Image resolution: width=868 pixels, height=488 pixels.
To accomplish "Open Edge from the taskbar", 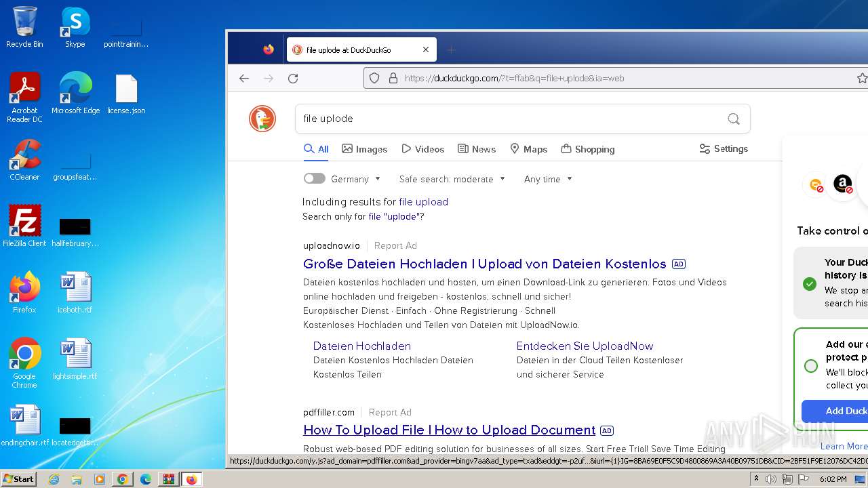I will pyautogui.click(x=146, y=479).
